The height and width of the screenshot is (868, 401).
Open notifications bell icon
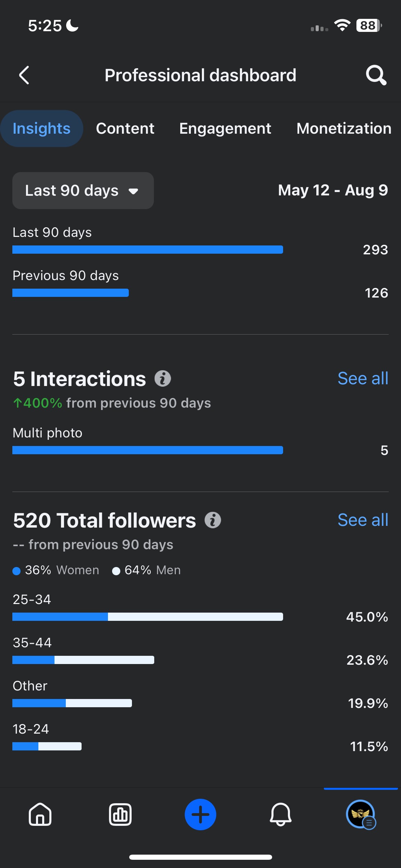pos(281,815)
